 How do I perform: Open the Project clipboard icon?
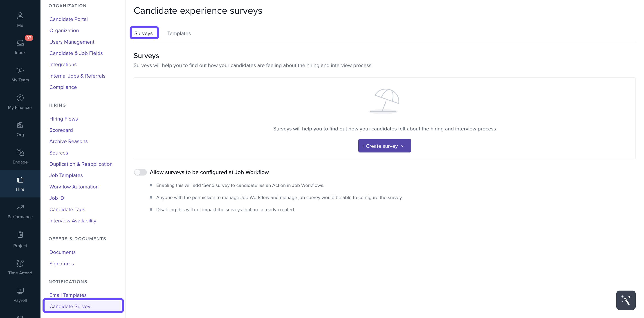(x=20, y=235)
